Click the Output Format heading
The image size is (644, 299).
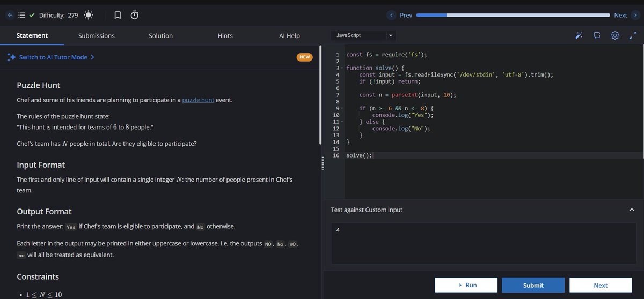pos(44,212)
